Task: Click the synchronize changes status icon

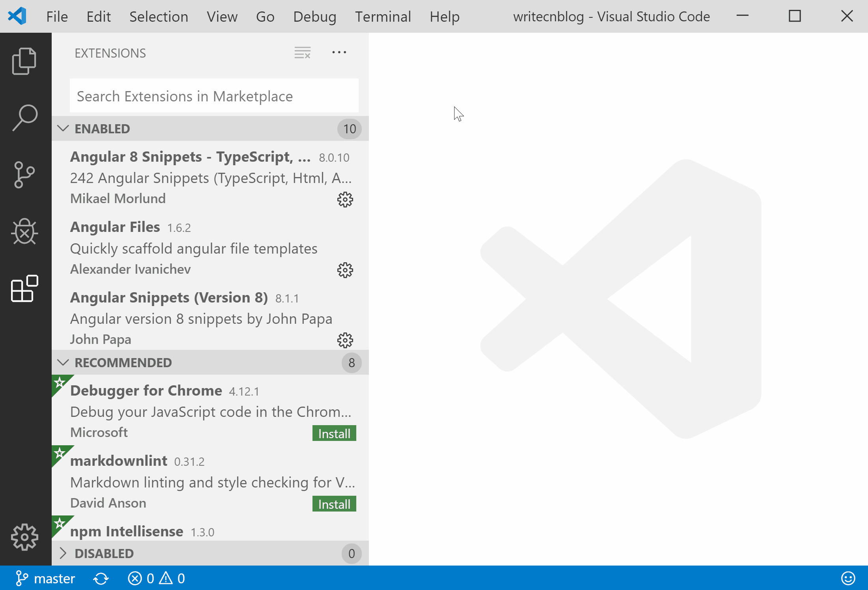Action: coord(101,579)
